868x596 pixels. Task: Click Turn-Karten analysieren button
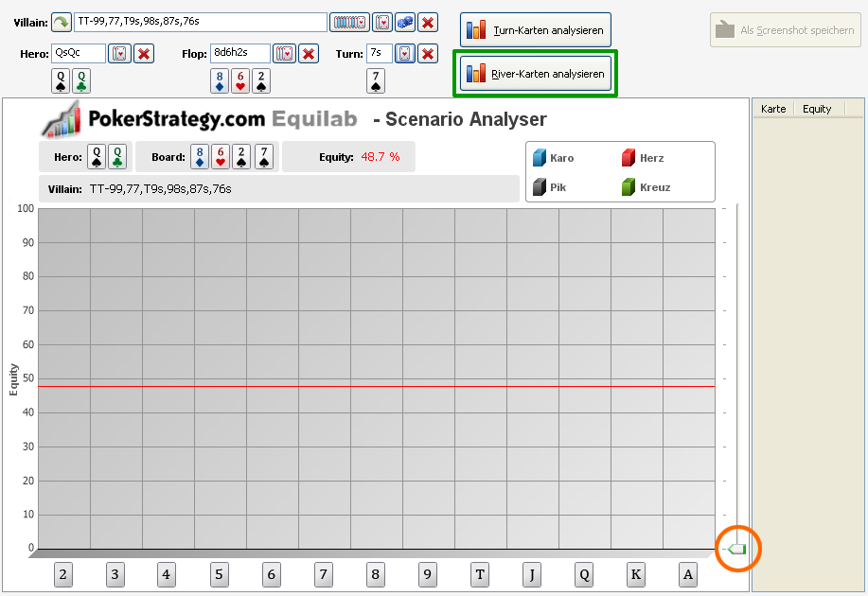tap(536, 30)
